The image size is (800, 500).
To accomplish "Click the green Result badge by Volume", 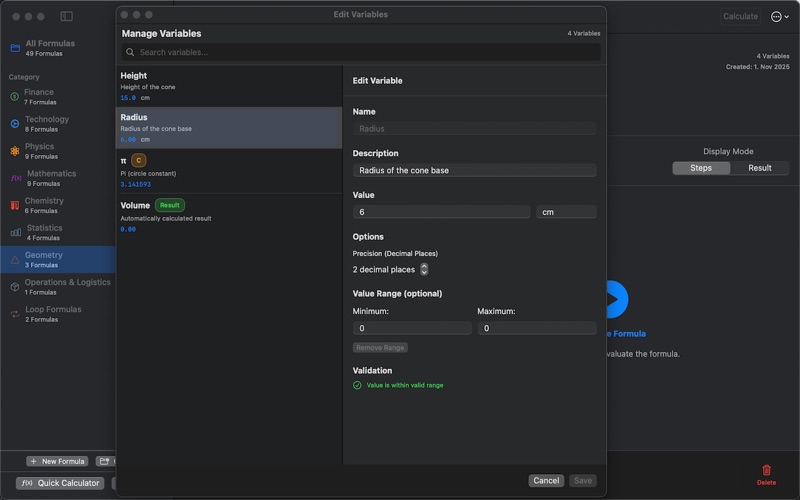I will click(169, 205).
